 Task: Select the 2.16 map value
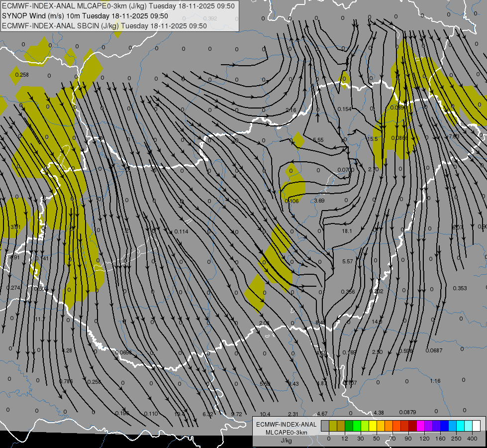291,110
